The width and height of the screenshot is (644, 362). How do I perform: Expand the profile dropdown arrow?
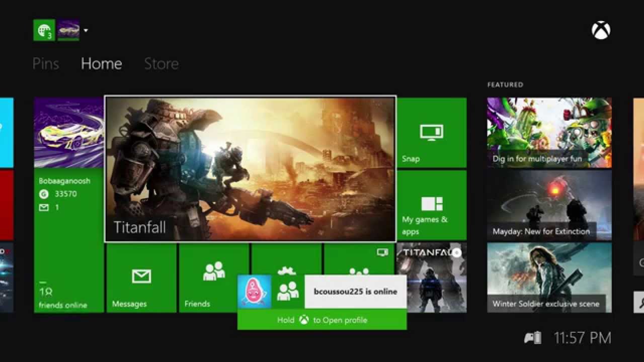click(x=86, y=31)
